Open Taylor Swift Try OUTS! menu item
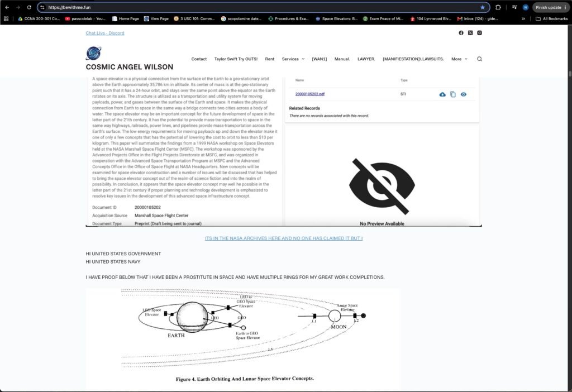This screenshot has height=392, width=572. point(236,59)
